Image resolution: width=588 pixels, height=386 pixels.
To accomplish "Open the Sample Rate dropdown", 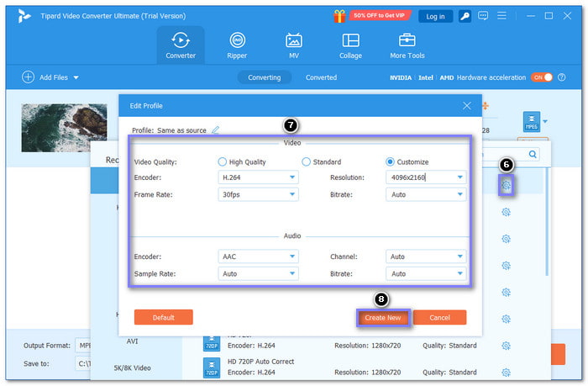I will (x=258, y=273).
